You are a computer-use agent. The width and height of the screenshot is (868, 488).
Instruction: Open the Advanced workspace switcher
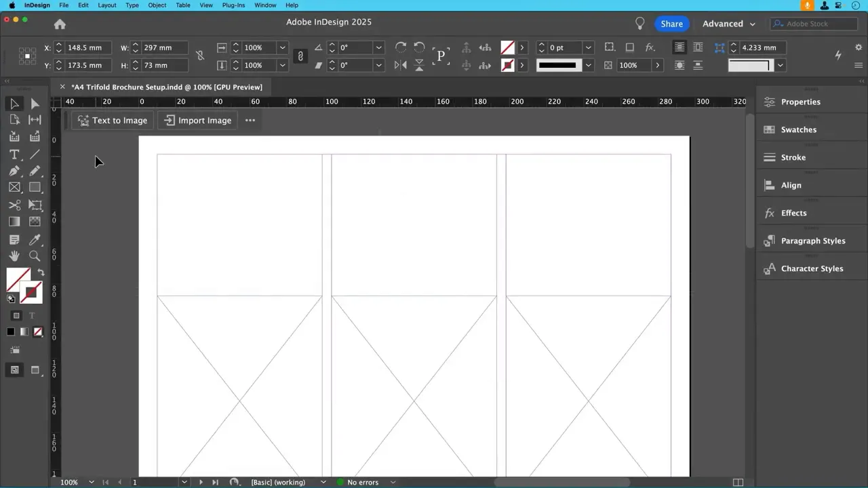tap(728, 24)
